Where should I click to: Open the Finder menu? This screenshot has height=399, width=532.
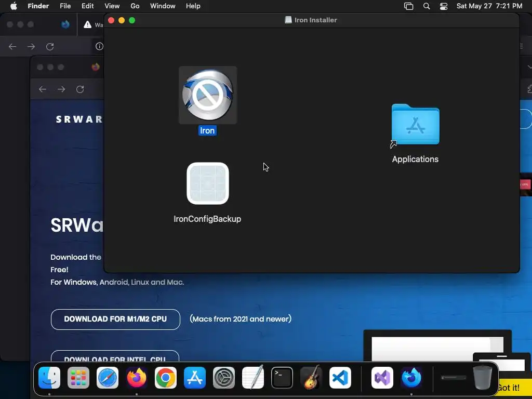(38, 6)
